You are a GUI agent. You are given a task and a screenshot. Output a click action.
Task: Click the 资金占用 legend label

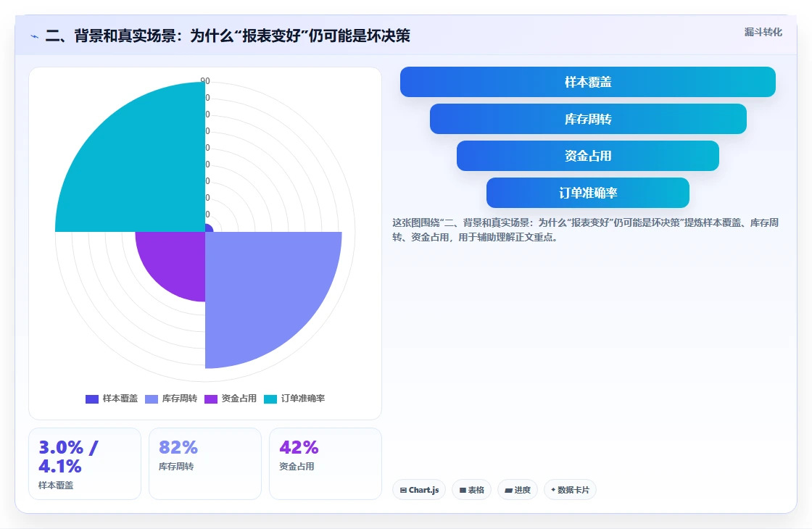click(239, 399)
